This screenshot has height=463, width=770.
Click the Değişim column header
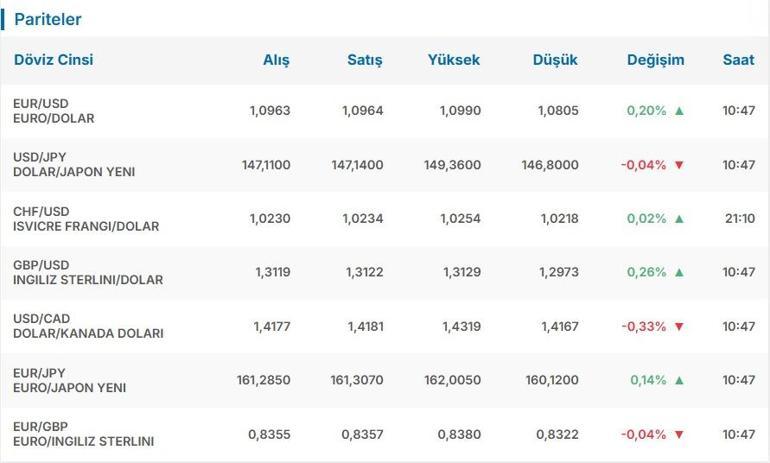pyautogui.click(x=655, y=60)
